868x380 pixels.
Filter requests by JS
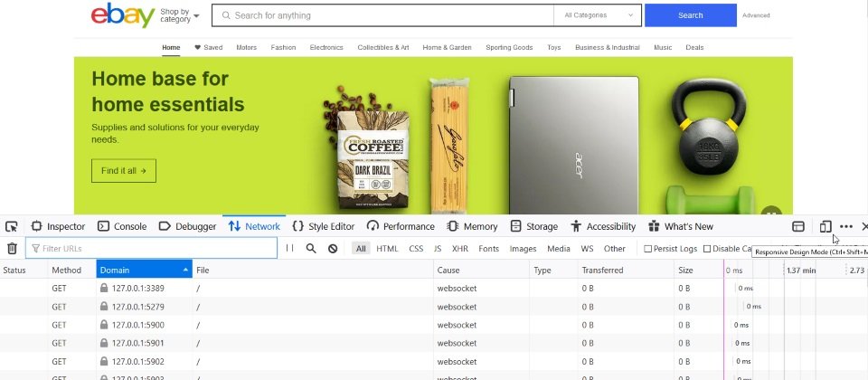[x=438, y=249]
